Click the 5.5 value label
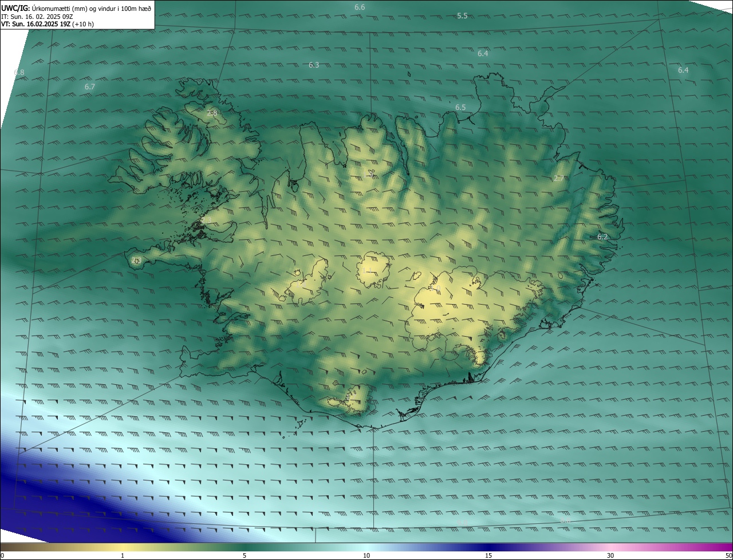This screenshot has width=733, height=560. click(x=462, y=15)
